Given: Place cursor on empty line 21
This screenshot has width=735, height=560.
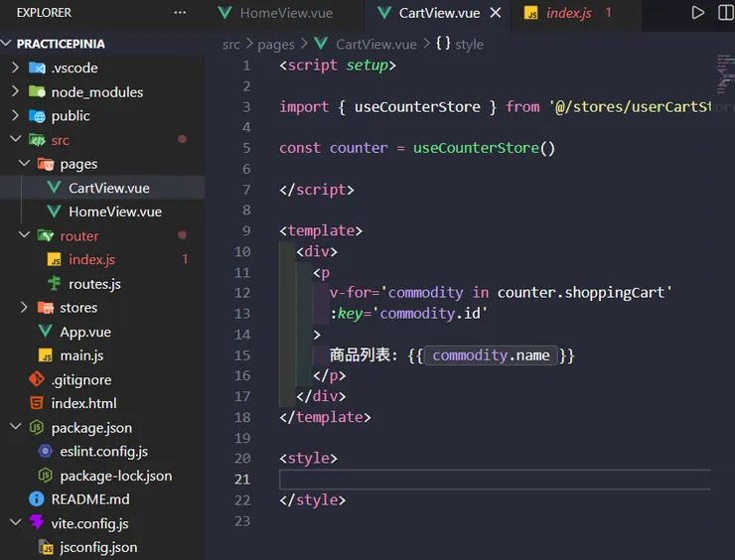Looking at the screenshot, I should coord(495,480).
